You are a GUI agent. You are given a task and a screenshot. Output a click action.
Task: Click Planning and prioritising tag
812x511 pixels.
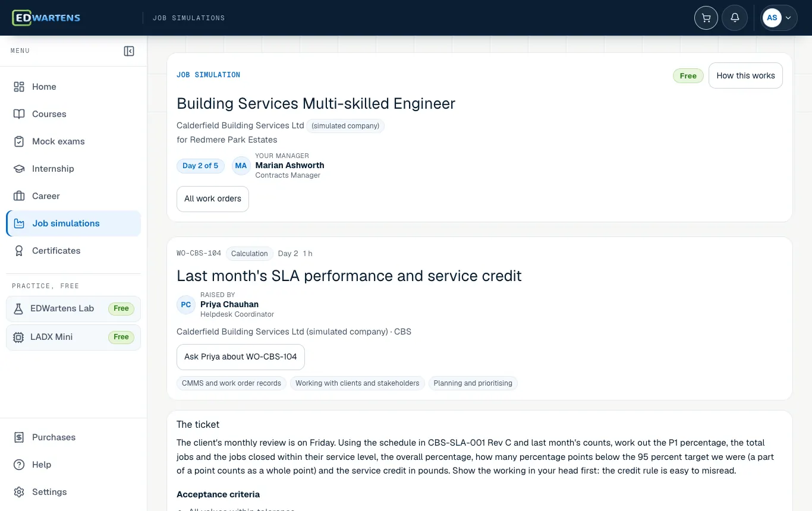(x=473, y=383)
